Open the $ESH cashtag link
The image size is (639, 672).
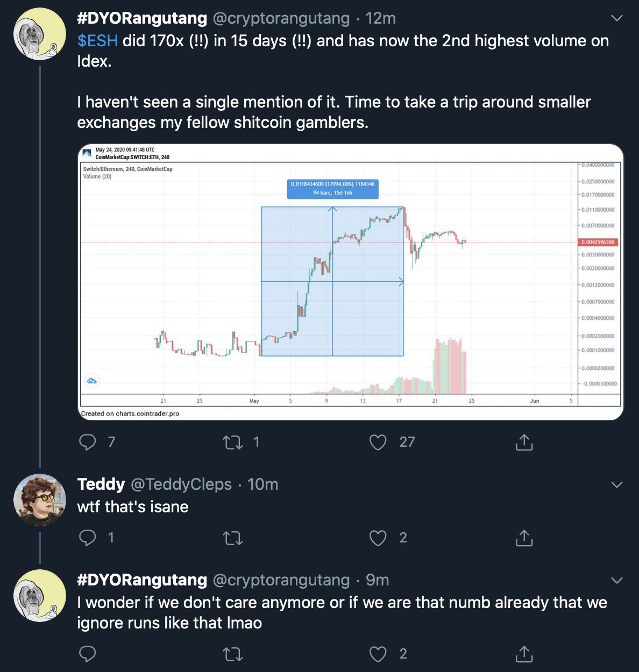pyautogui.click(x=97, y=41)
